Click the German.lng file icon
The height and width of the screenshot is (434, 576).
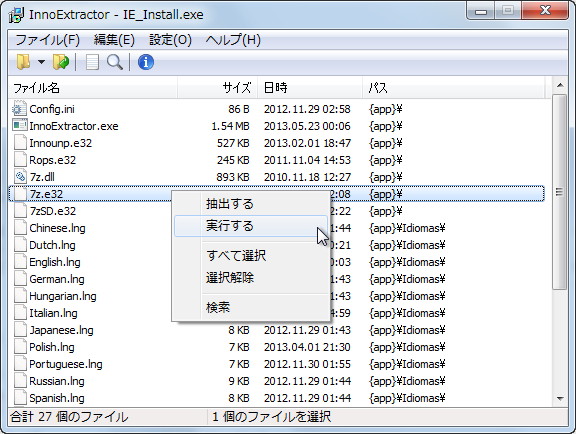pyautogui.click(x=20, y=279)
